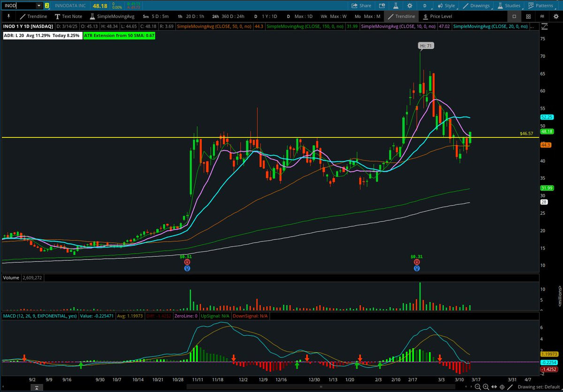Click the Volume study label

11,278
